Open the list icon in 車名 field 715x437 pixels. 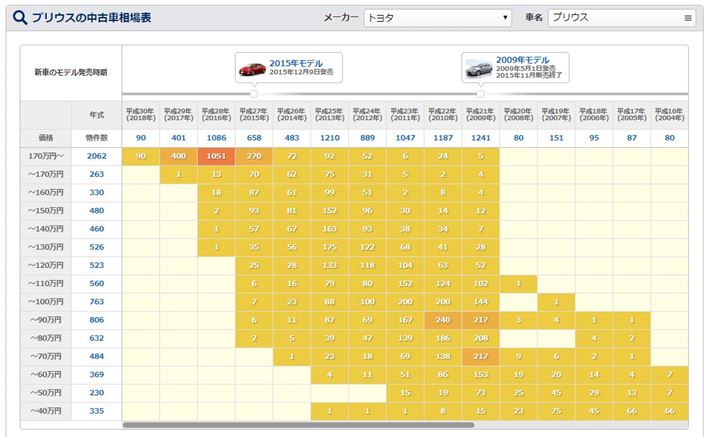pos(688,18)
